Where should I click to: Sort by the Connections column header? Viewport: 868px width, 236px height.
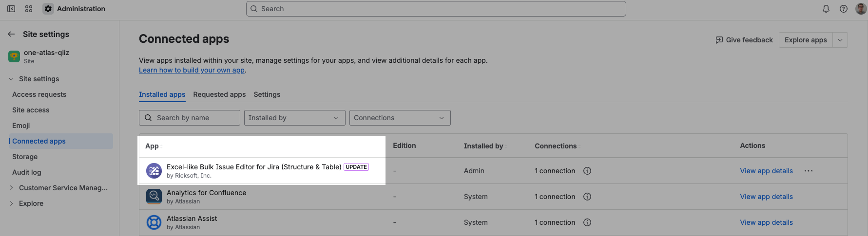click(x=556, y=146)
